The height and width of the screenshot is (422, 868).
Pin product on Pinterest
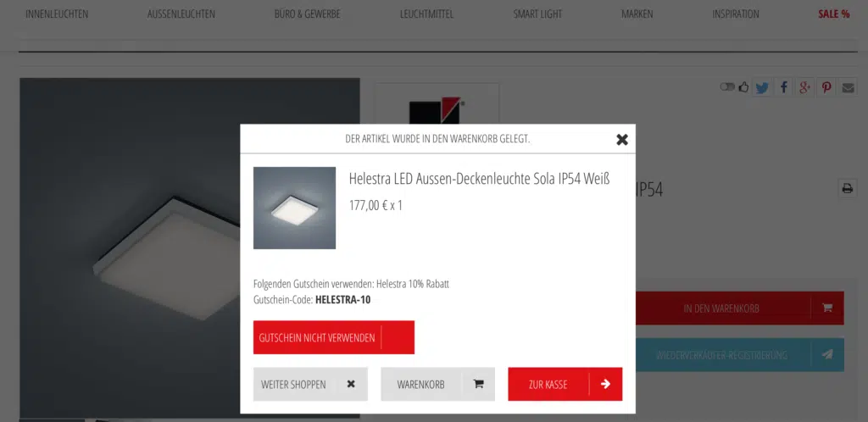pos(826,87)
